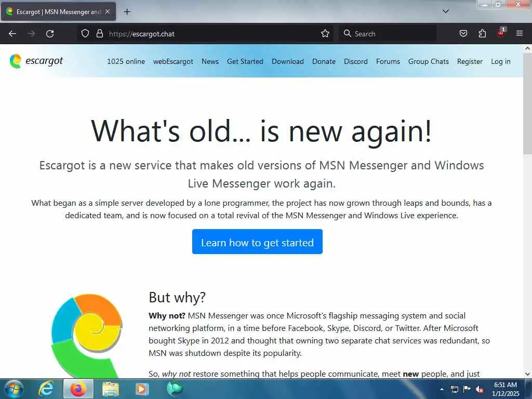Open a new tab with the plus button
The height and width of the screenshot is (399, 532).
pos(127,12)
